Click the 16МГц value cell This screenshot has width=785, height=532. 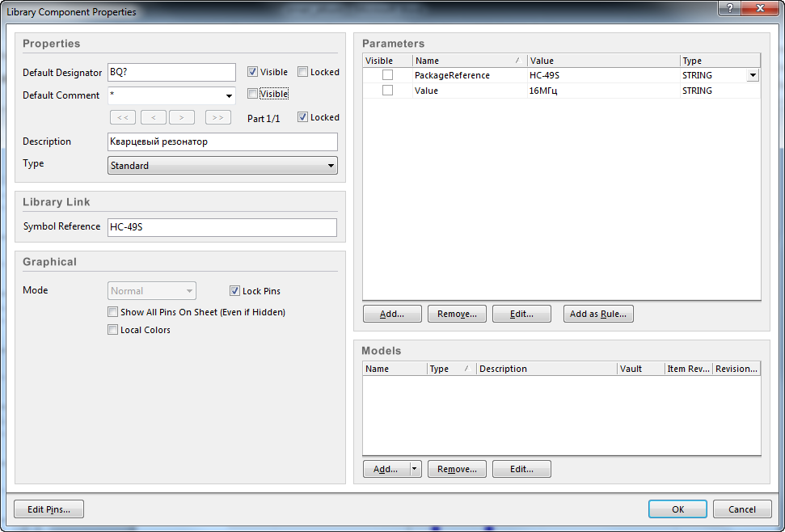tap(603, 91)
